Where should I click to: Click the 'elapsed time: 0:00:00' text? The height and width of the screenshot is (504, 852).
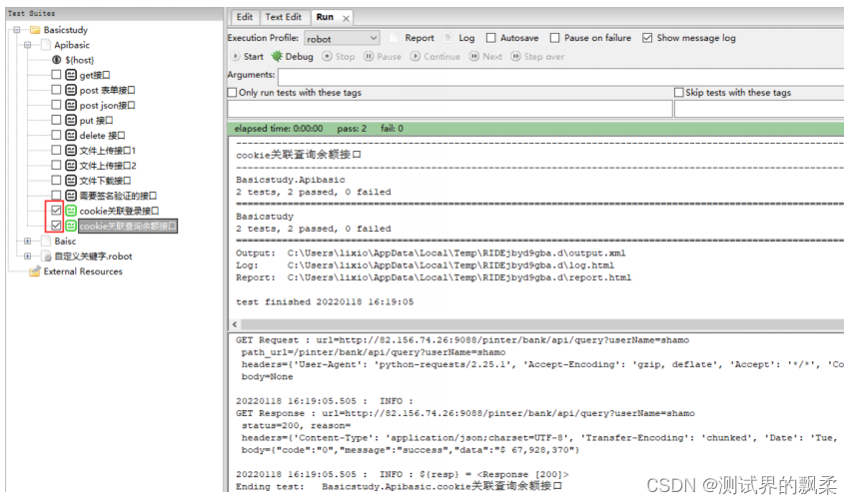pos(279,129)
